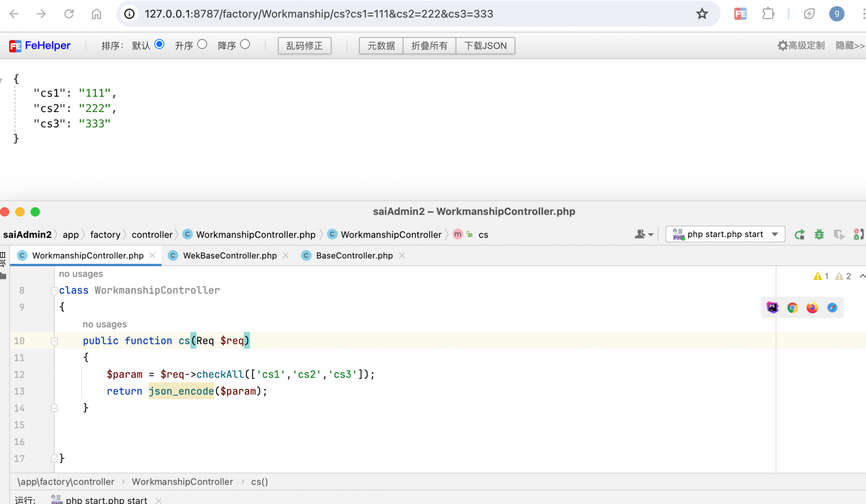Open the FeHelper extension icon in the toolbar
The height and width of the screenshot is (504, 866).
(740, 14)
